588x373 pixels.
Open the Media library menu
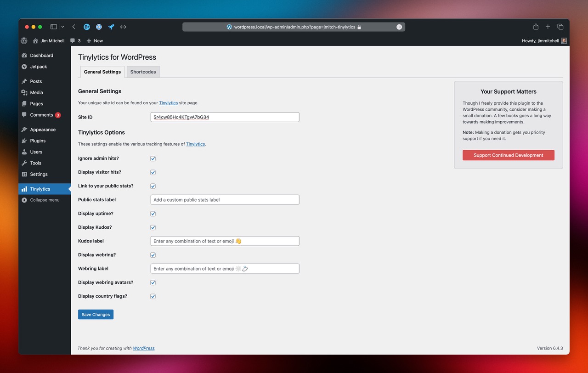point(45,92)
